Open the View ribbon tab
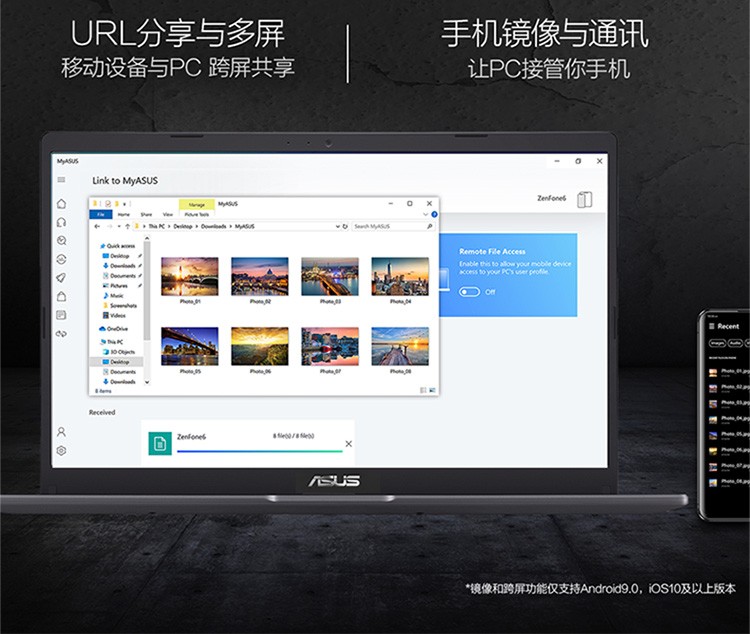 pos(168,214)
